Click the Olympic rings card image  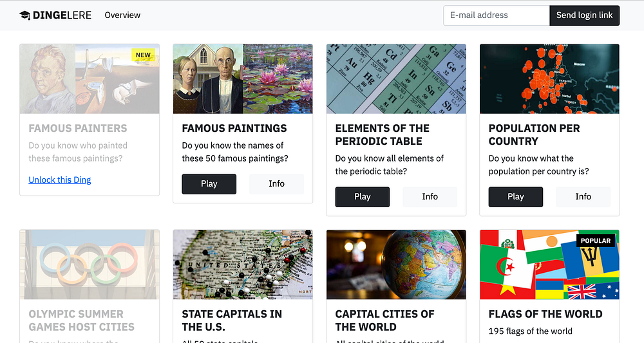pyautogui.click(x=90, y=264)
